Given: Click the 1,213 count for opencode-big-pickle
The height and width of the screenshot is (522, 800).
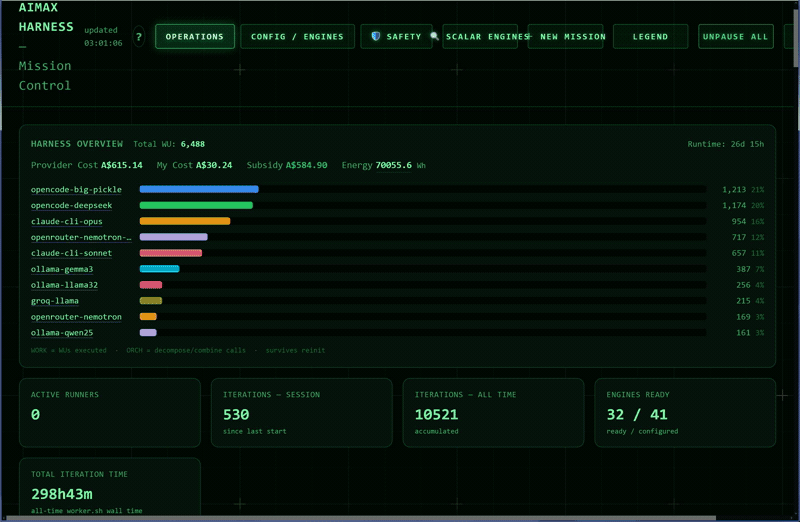Looking at the screenshot, I should [734, 189].
